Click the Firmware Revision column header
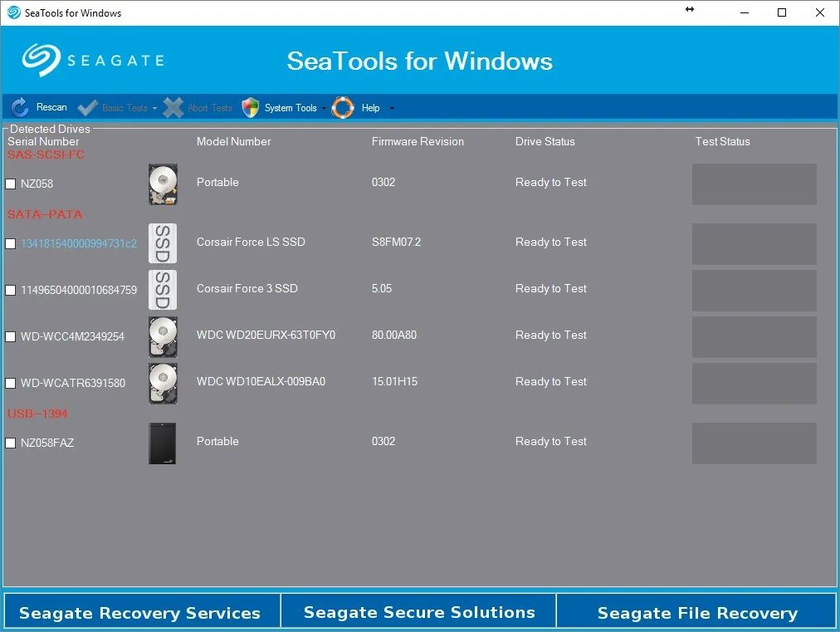This screenshot has width=840, height=632. [x=418, y=141]
